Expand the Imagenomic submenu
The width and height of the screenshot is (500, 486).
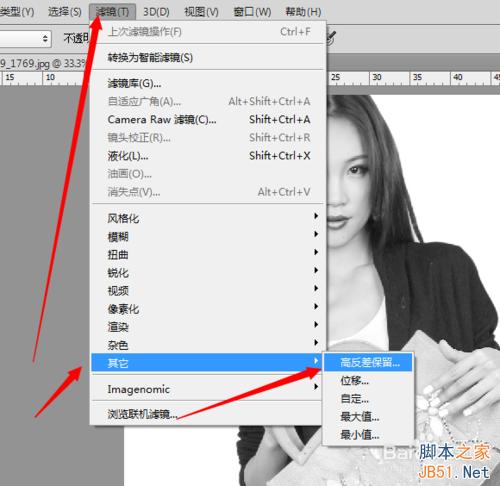point(207,389)
